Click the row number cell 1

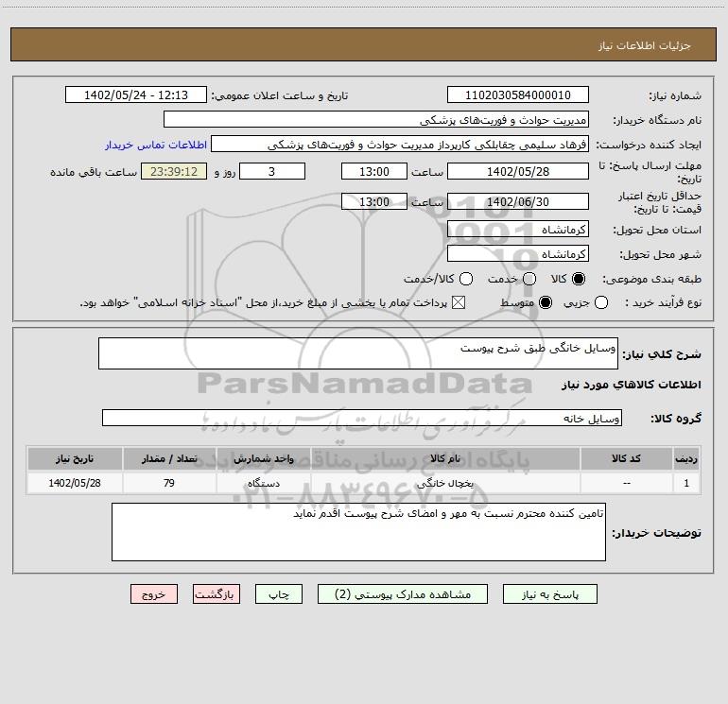[x=686, y=484]
